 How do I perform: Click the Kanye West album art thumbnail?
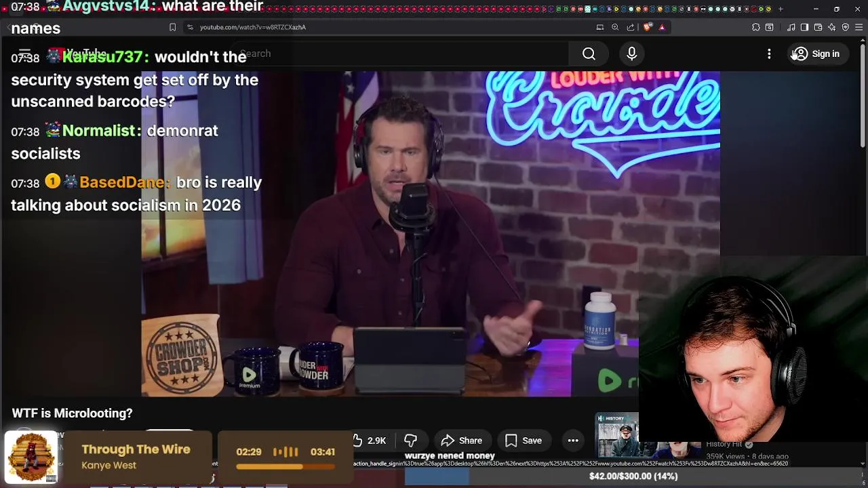(x=31, y=458)
